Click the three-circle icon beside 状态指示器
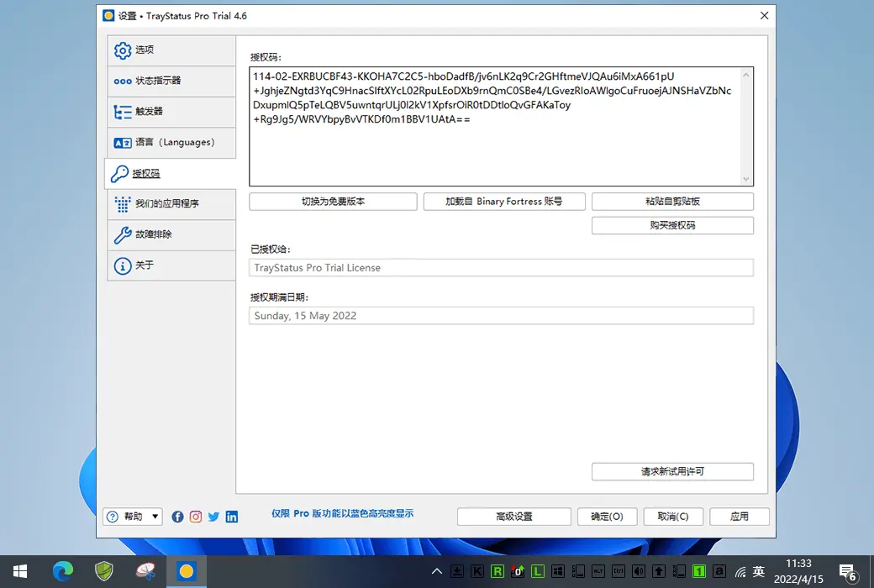 pyautogui.click(x=123, y=81)
